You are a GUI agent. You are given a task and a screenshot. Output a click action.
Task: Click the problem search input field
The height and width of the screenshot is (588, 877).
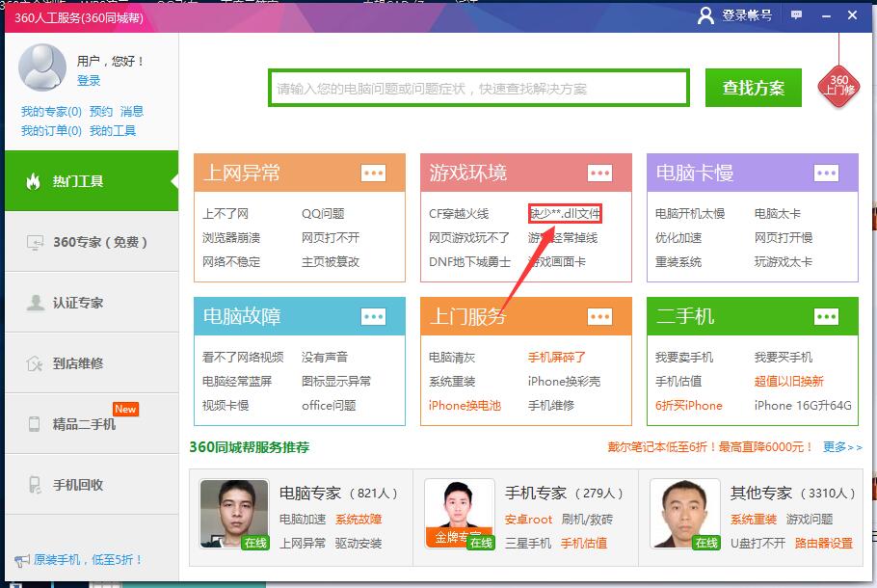(479, 88)
